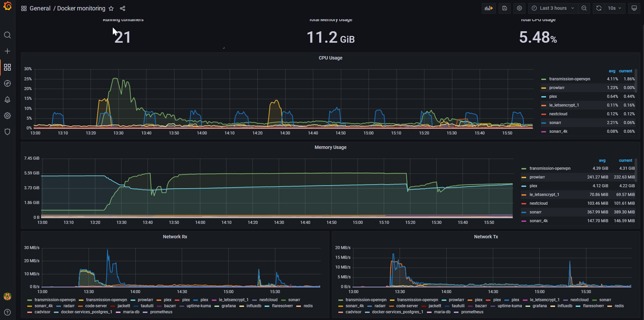
Task: Toggle the sonarr series in CPU Usage legend
Action: coord(556,122)
